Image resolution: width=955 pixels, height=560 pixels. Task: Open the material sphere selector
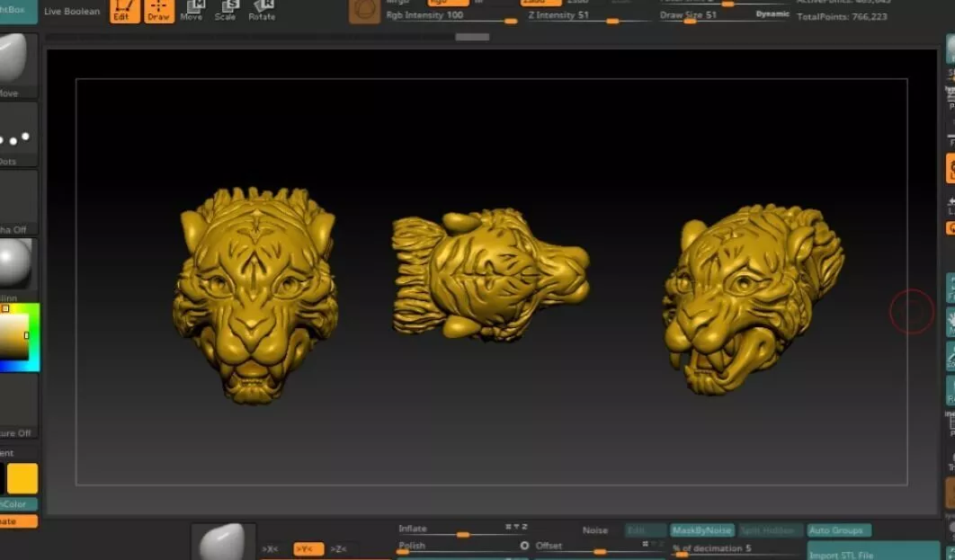pyautogui.click(x=18, y=270)
